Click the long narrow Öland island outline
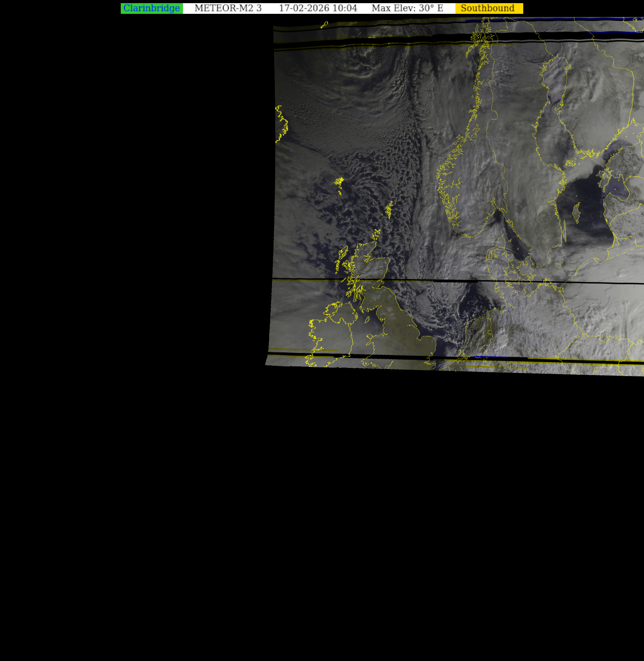This screenshot has width=644, height=661. coord(564,232)
